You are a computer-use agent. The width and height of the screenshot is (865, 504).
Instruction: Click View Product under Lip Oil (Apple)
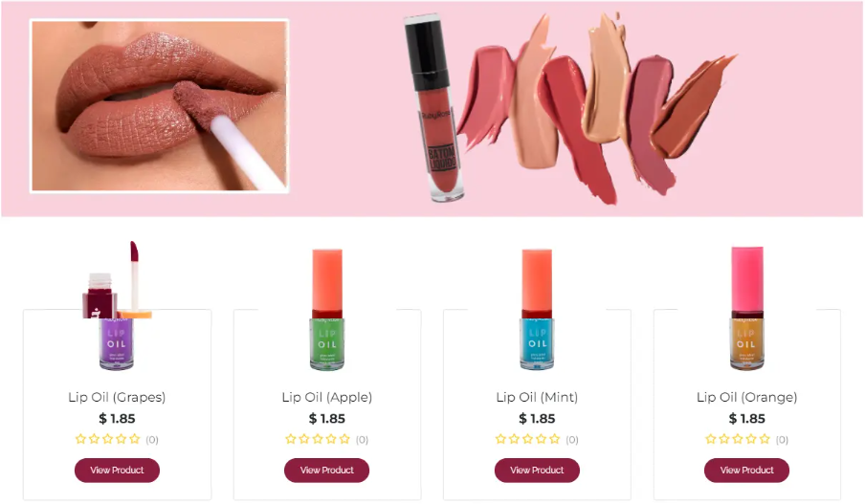(326, 471)
